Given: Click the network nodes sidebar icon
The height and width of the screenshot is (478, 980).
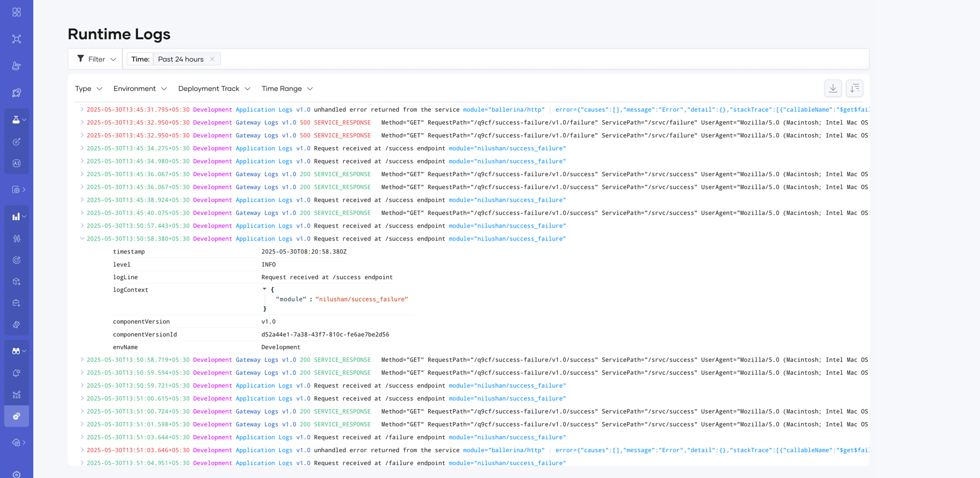Looking at the screenshot, I should click(x=17, y=39).
